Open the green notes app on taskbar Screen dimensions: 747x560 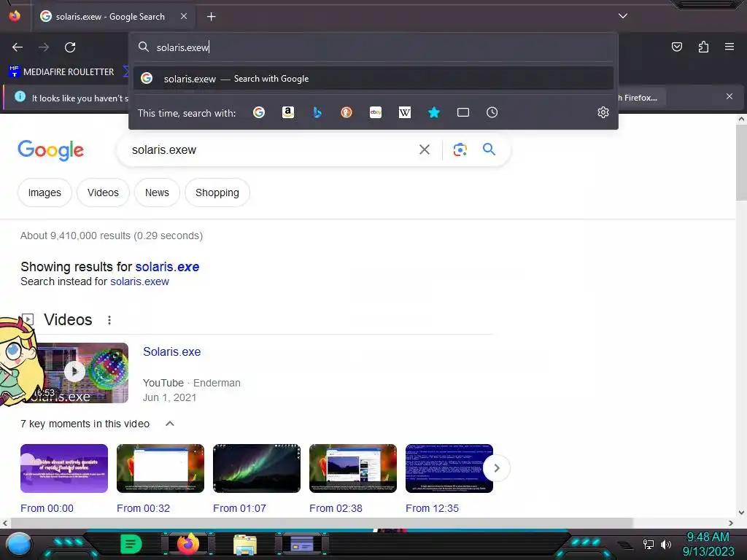click(x=131, y=544)
